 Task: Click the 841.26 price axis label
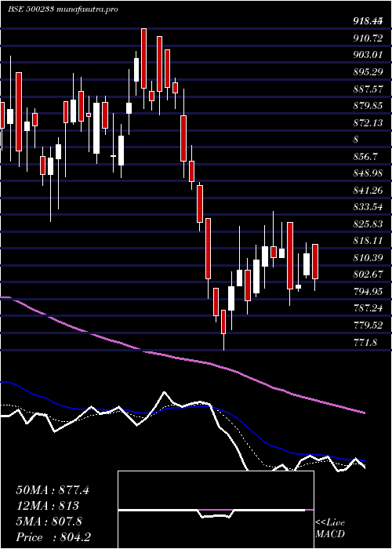coord(368,190)
